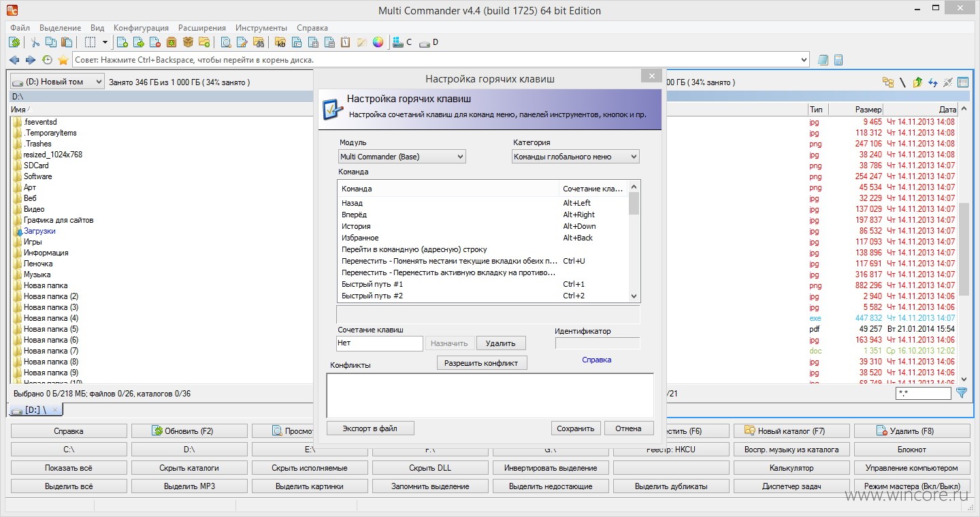Open the Инструменты menu
This screenshot has width=980, height=517.
261,28
